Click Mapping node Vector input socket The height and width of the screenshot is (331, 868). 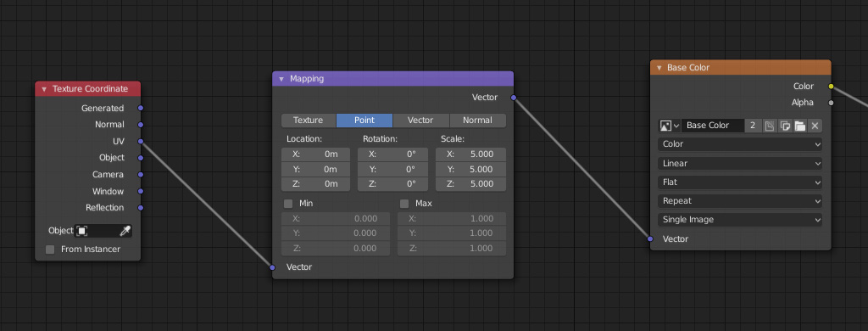click(272, 267)
